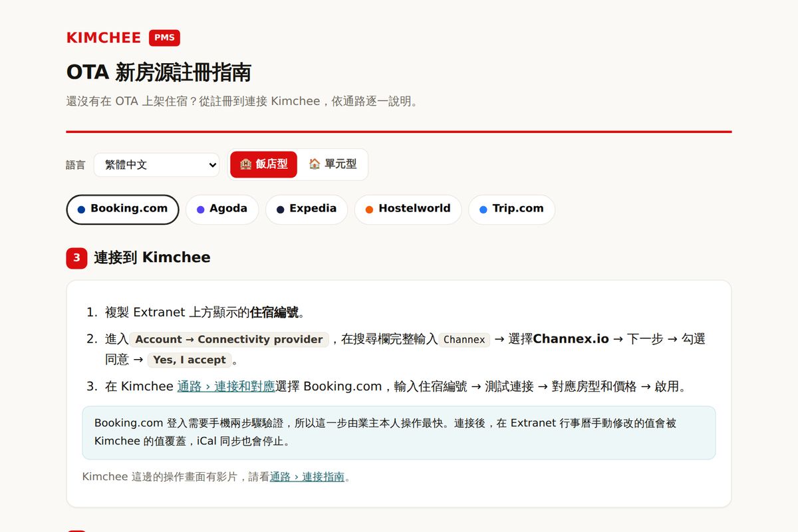Select the 飯店型 property type toggle
Image resolution: width=798 pixels, height=532 pixels.
click(264, 164)
